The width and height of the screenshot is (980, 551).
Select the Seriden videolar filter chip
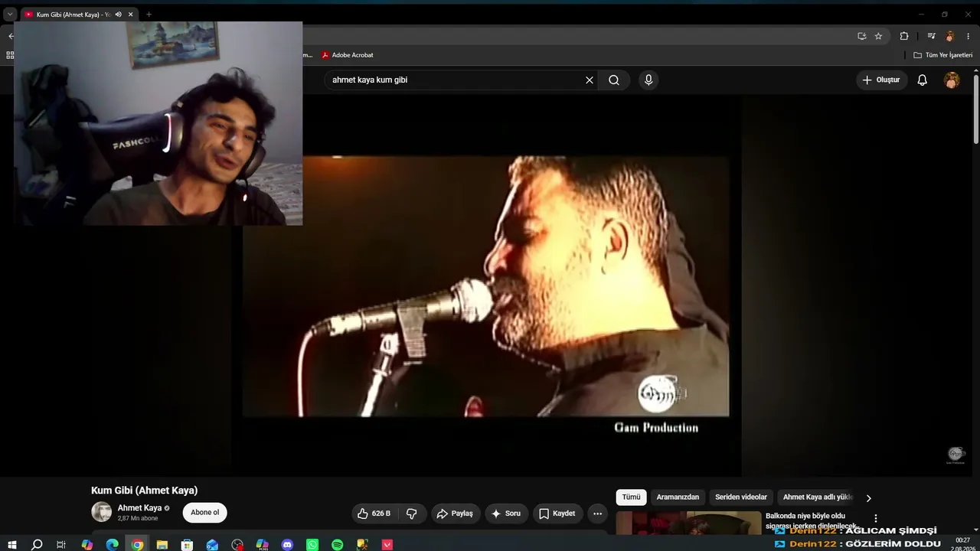pyautogui.click(x=741, y=497)
